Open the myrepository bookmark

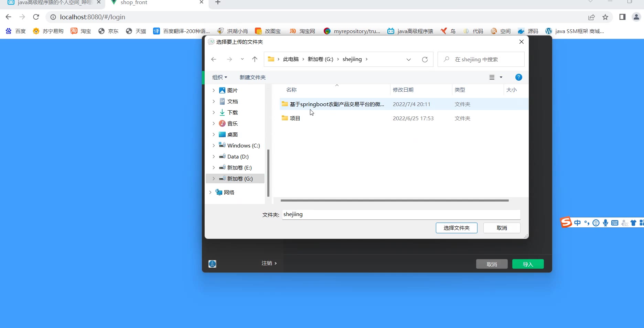pos(352,31)
